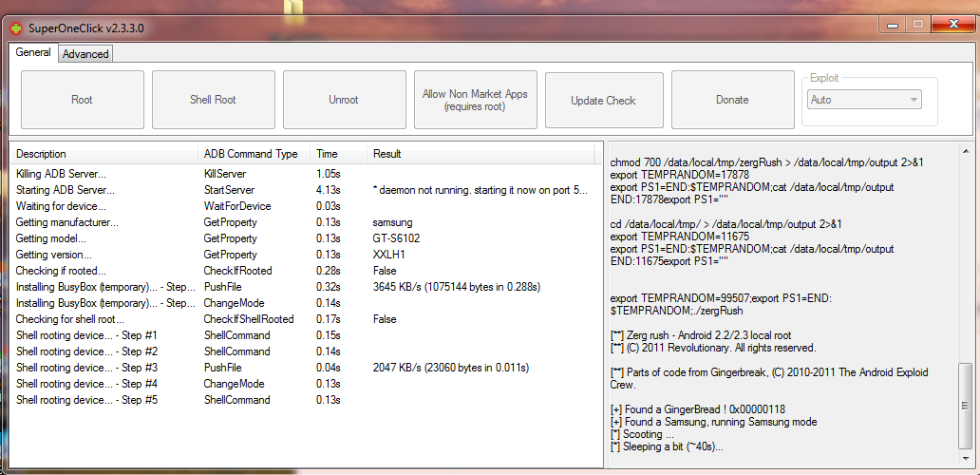980x475 pixels.
Task: Open the General tab
Action: [33, 52]
